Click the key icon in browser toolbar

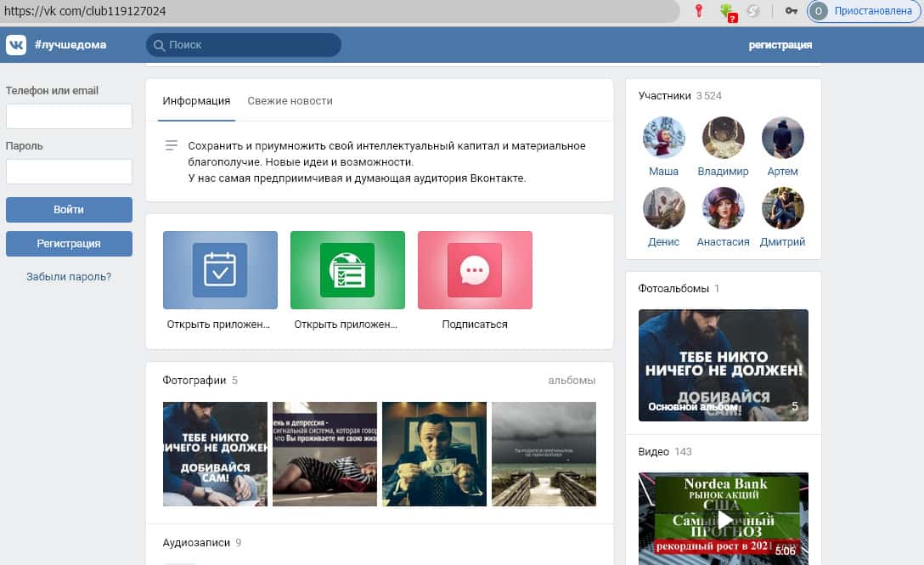tap(791, 11)
